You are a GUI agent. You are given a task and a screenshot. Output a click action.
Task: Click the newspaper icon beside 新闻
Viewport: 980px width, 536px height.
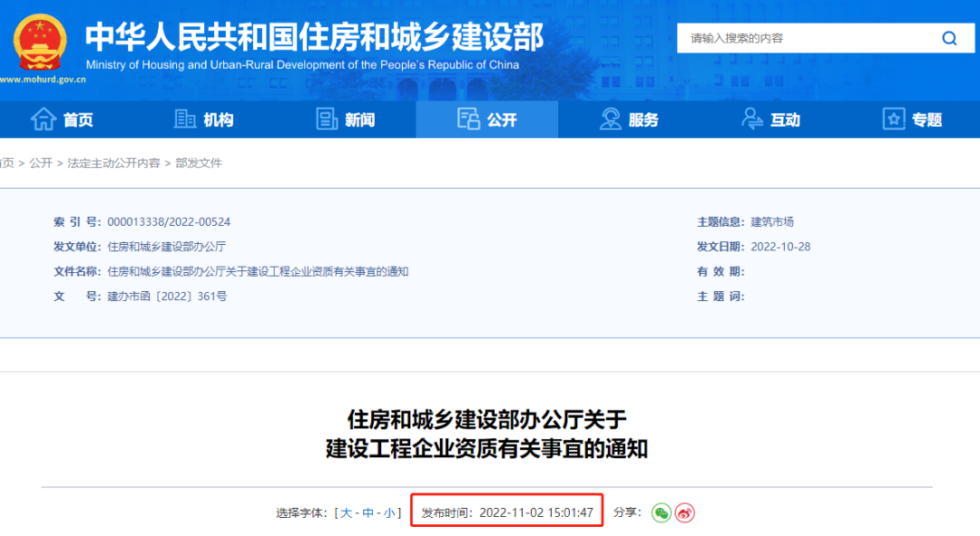coord(327,119)
